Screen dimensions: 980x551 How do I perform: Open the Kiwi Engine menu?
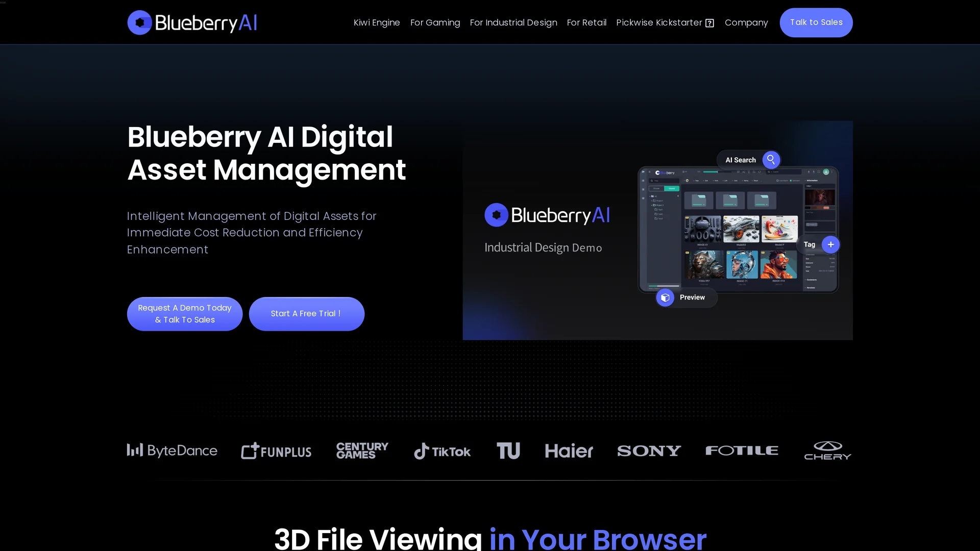coord(377,22)
